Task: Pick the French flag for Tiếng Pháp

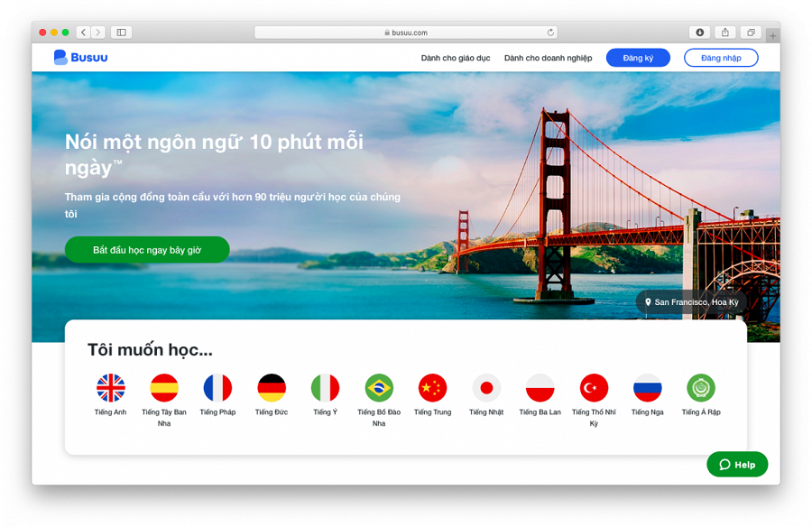Action: [217, 388]
